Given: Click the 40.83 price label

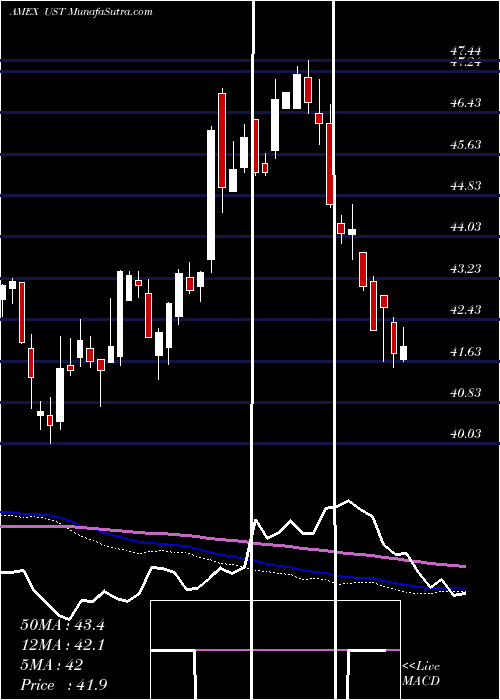Looking at the screenshot, I should pos(466,393).
